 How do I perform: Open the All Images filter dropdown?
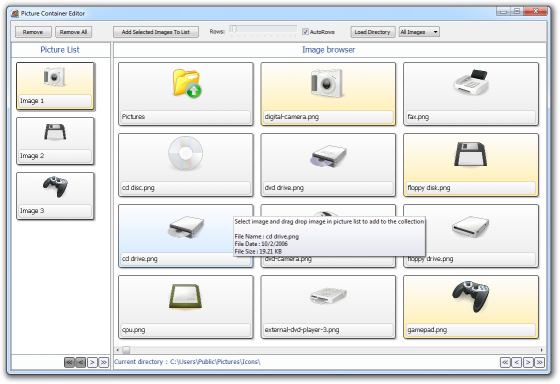pos(419,32)
